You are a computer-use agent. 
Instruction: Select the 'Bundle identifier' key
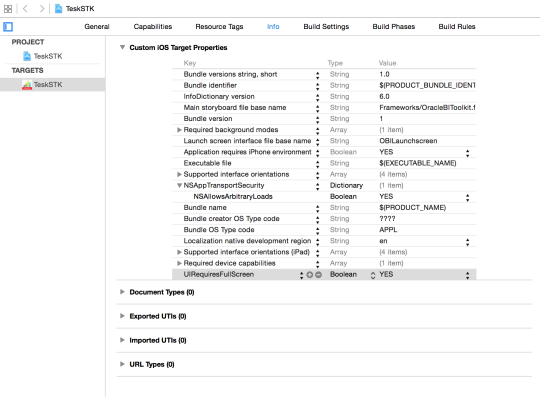210,85
